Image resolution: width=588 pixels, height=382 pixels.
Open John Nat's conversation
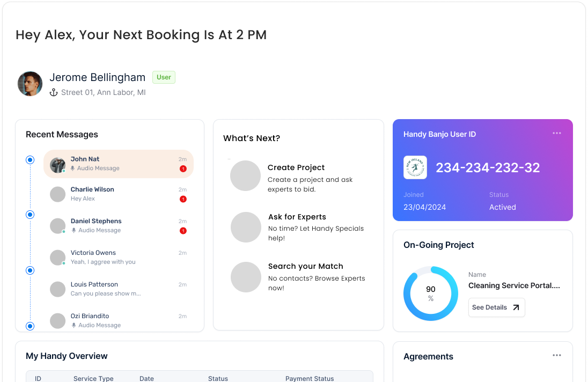click(x=119, y=164)
